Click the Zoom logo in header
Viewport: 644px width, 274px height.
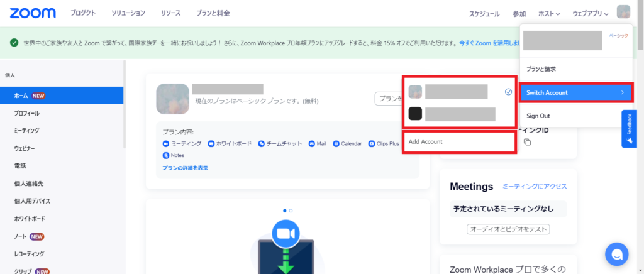click(x=33, y=13)
